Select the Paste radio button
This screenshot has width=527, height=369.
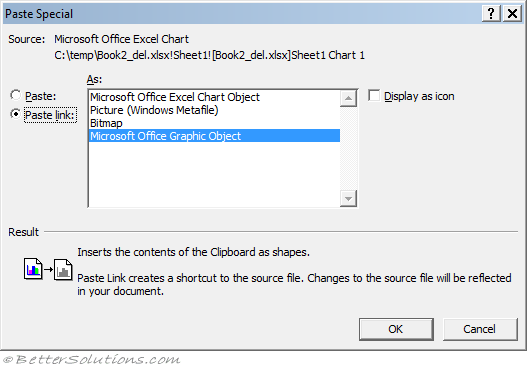click(x=15, y=95)
